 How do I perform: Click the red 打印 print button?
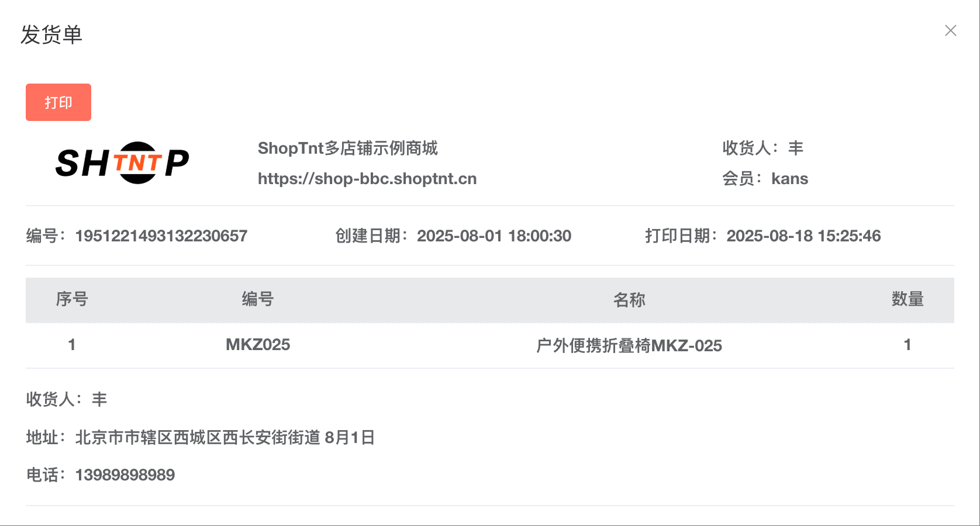[x=58, y=102]
